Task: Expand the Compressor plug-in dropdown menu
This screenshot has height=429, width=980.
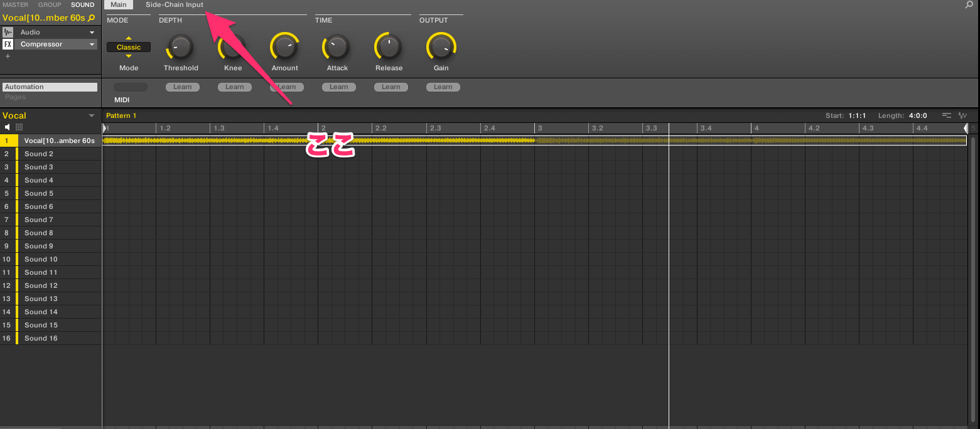Action: pyautogui.click(x=92, y=45)
